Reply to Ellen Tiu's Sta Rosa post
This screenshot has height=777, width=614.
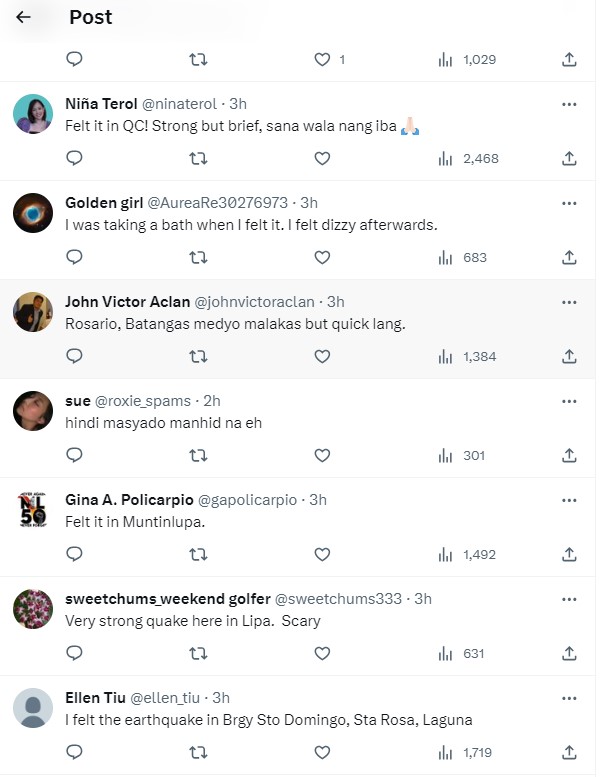coord(74,752)
